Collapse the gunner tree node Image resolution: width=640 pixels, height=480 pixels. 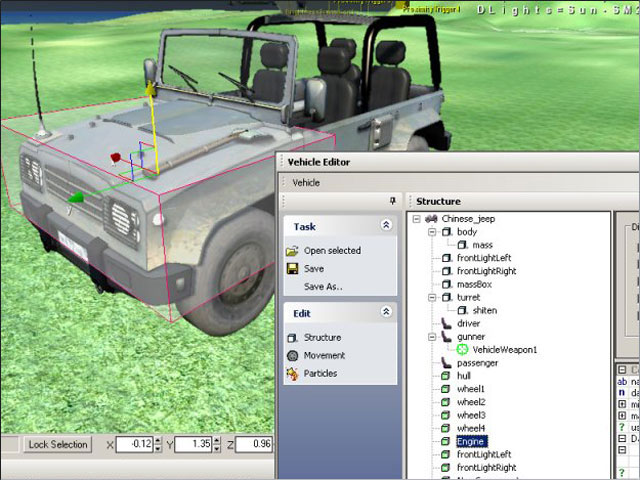pos(431,337)
